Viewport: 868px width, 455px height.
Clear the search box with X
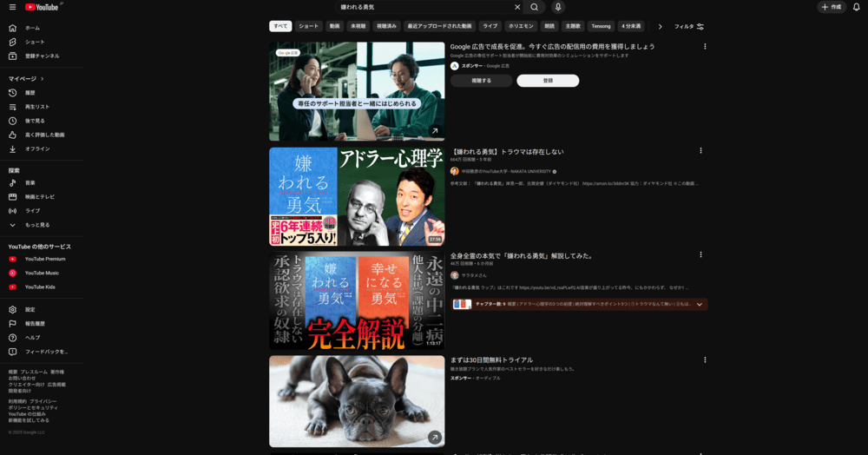tap(517, 7)
